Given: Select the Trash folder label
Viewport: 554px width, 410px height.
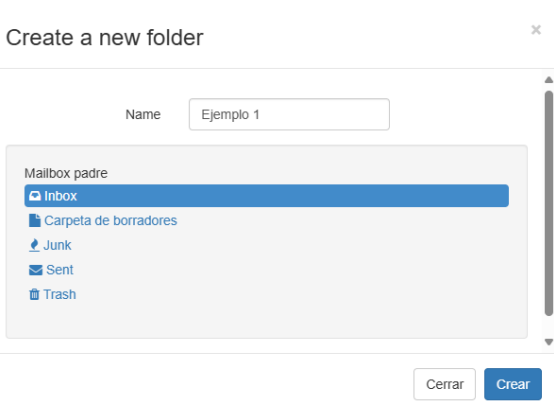Looking at the screenshot, I should click(x=60, y=294).
